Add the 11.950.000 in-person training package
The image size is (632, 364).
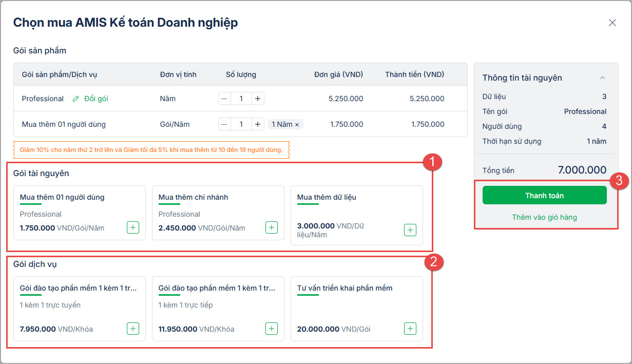click(272, 329)
